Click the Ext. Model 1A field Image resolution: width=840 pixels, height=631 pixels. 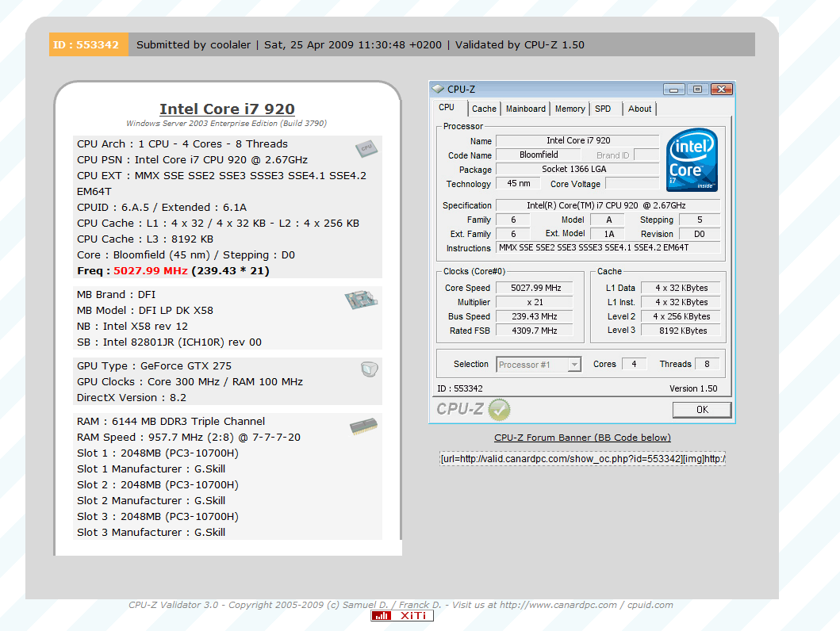(608, 235)
